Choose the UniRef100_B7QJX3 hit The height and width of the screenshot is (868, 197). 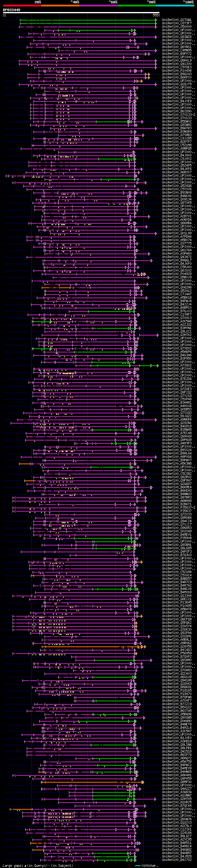click(x=176, y=311)
